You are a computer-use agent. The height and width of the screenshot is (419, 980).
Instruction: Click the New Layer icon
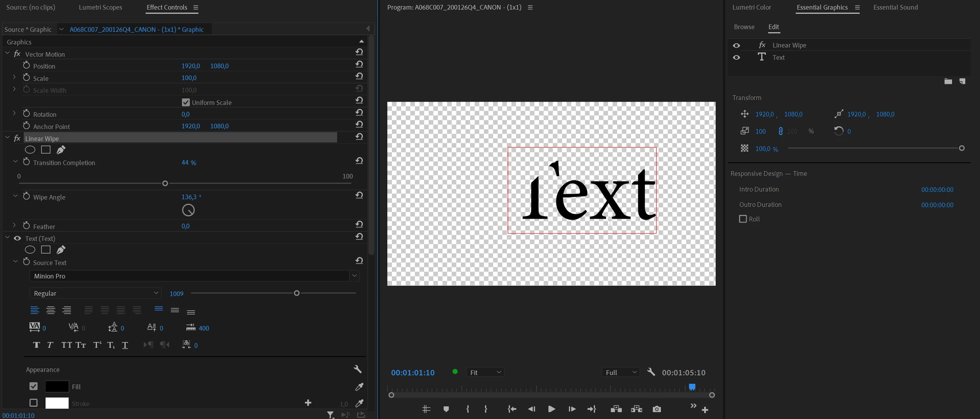click(x=962, y=81)
